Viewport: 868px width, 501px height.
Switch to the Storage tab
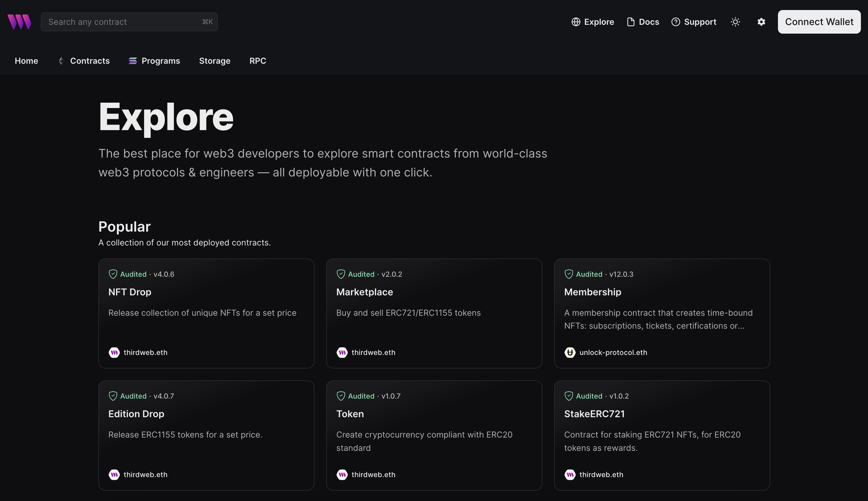(215, 60)
